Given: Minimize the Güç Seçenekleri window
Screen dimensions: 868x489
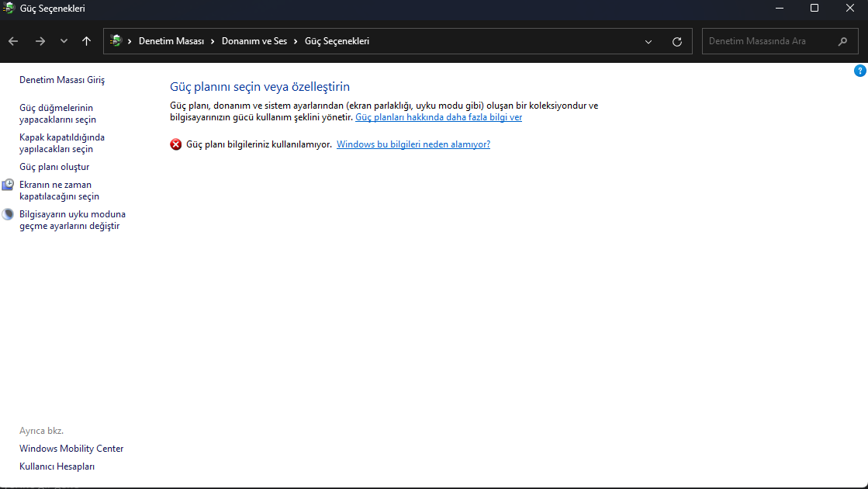Looking at the screenshot, I should [x=780, y=9].
